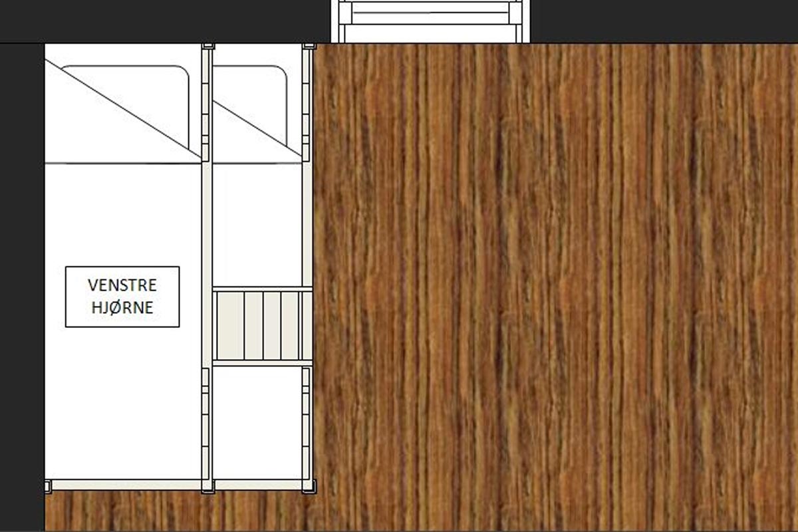
Task: Select the right bunk pillow outline
Action: click(250, 105)
